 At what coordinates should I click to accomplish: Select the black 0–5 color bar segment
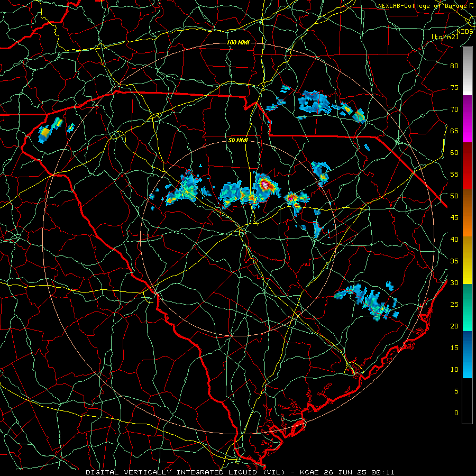tap(467, 400)
